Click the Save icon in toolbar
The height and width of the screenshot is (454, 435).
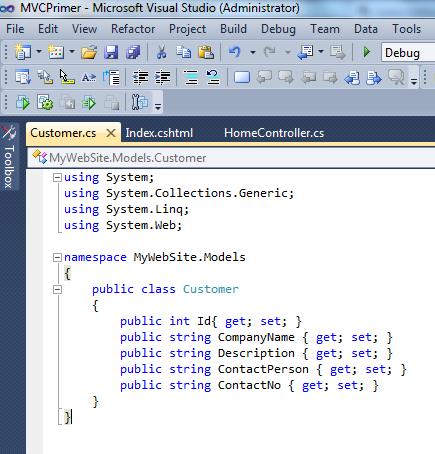point(111,52)
